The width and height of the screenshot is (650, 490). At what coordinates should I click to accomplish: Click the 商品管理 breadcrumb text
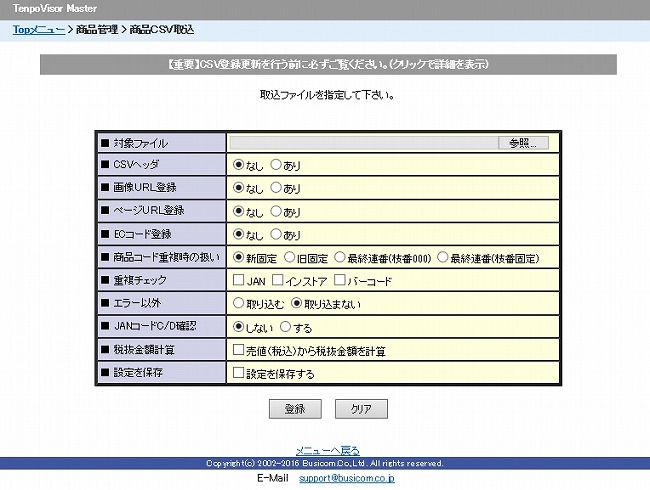[x=97, y=30]
